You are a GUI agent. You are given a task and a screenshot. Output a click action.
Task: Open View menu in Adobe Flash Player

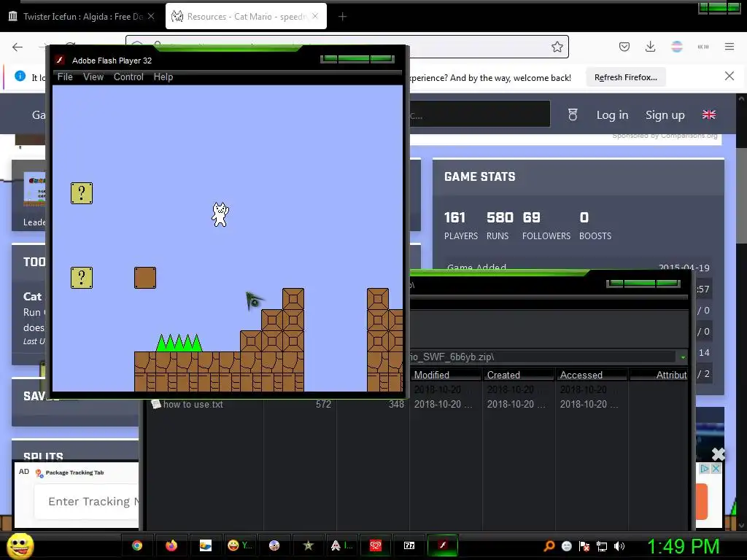[x=93, y=77]
